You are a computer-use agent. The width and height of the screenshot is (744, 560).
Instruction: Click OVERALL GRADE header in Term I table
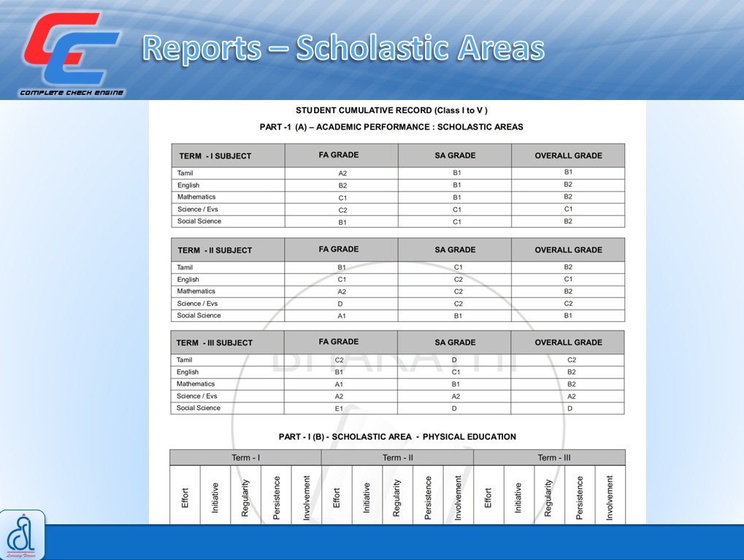point(569,156)
